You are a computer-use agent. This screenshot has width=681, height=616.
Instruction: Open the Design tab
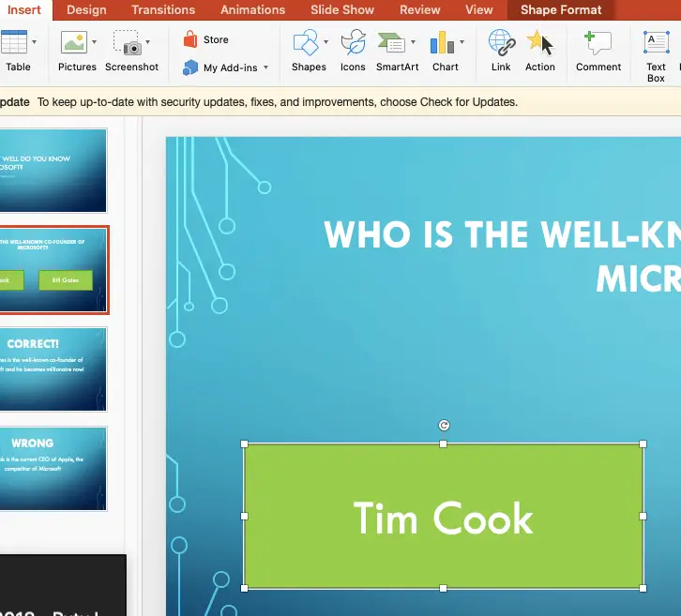point(86,10)
